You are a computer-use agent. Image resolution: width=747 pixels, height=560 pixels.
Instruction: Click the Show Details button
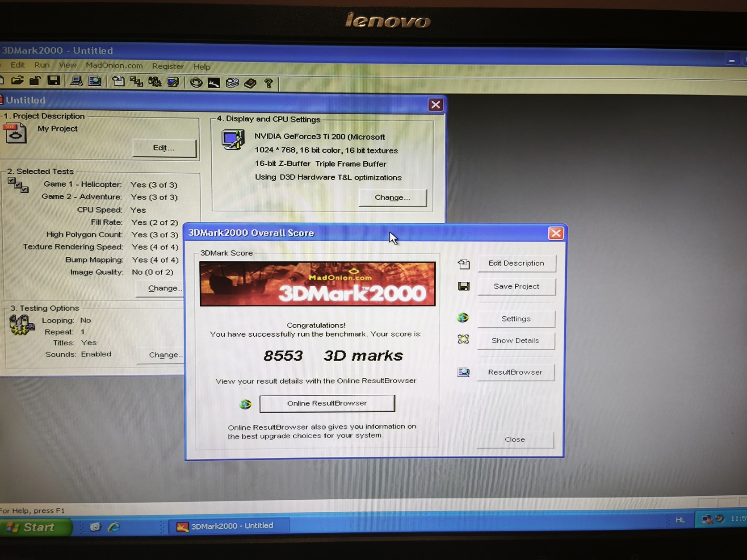[x=516, y=341]
